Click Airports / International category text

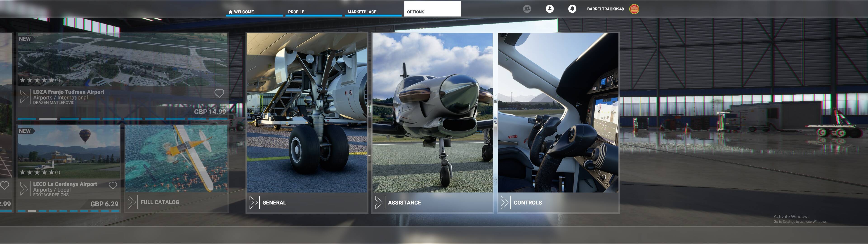pyautogui.click(x=60, y=97)
